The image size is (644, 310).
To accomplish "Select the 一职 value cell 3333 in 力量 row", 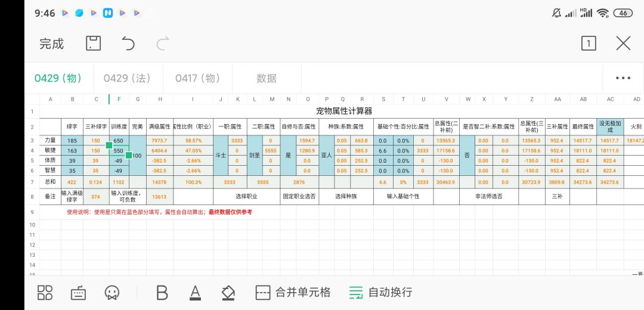I will (237, 141).
